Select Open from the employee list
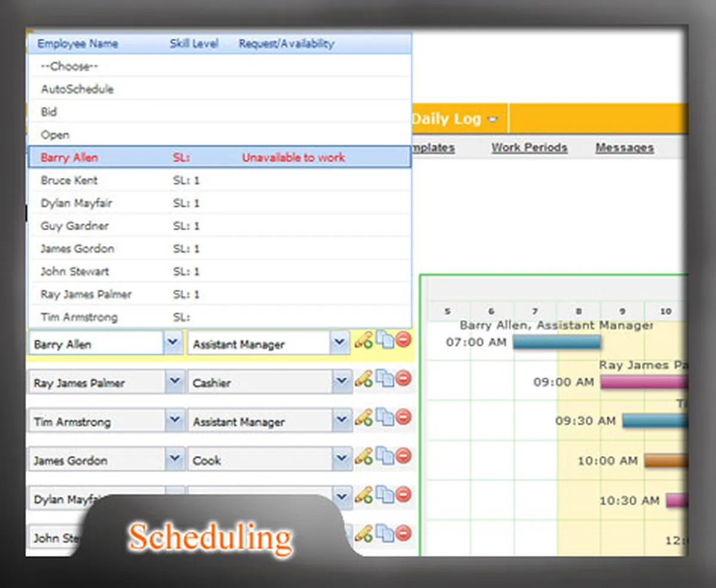 (220, 134)
